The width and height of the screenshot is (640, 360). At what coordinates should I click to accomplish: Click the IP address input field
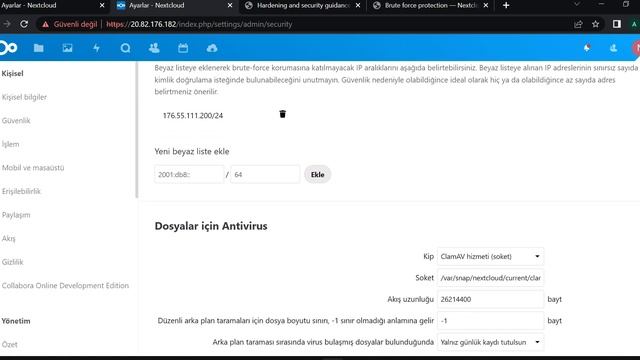(x=189, y=174)
